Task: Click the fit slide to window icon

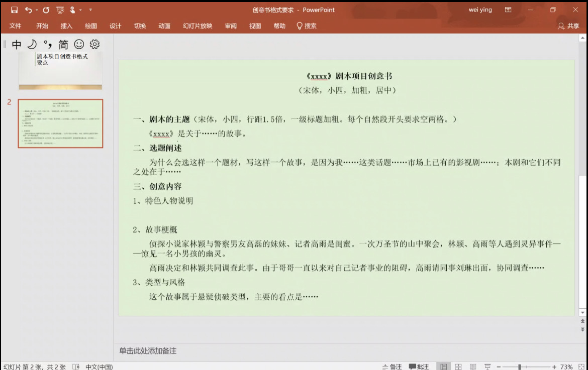Action: 581,367
